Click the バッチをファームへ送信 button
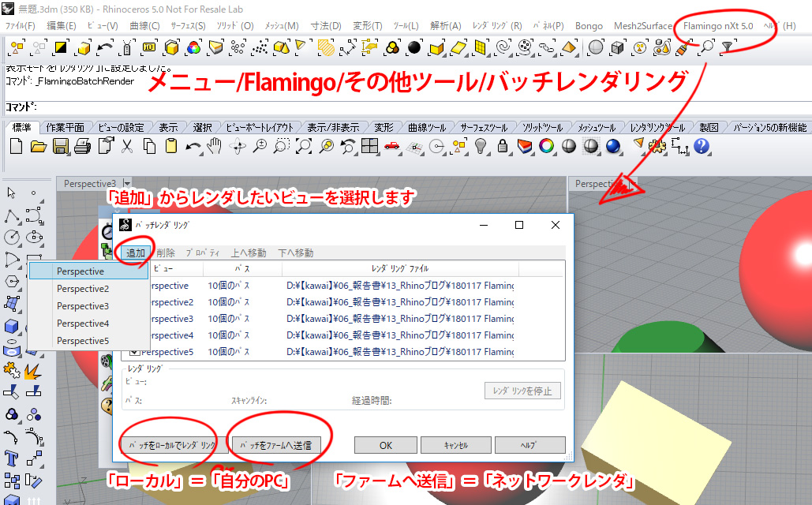 click(276, 445)
